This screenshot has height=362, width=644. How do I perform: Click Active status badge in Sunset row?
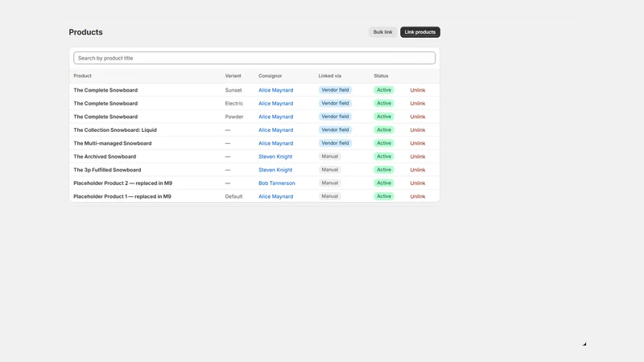[384, 90]
